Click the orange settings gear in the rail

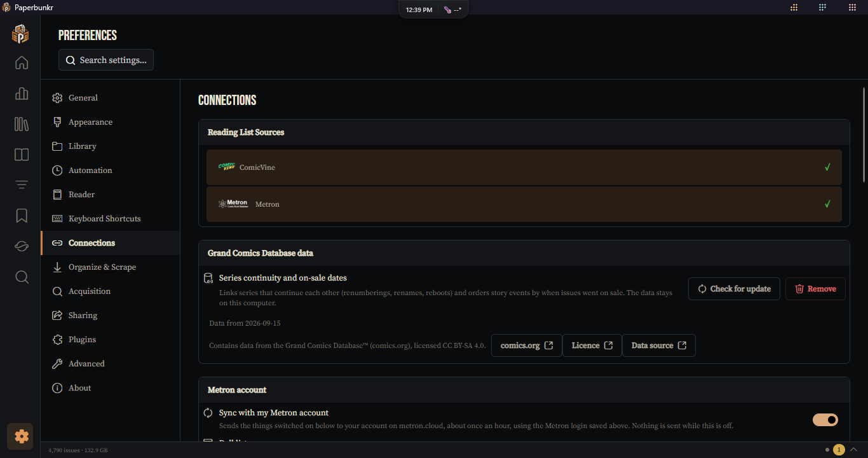point(21,436)
